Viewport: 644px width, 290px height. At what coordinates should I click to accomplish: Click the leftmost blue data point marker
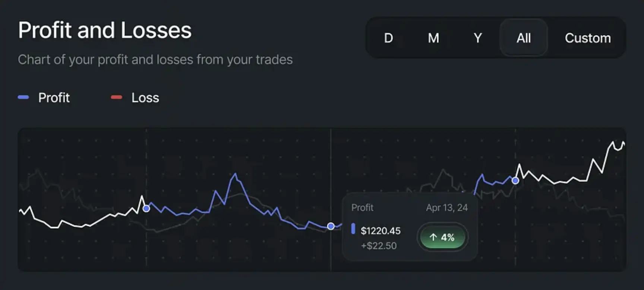146,208
